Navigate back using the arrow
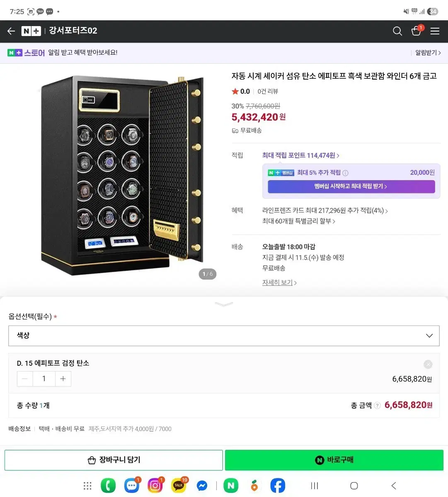The width and height of the screenshot is (448, 497). (x=11, y=31)
